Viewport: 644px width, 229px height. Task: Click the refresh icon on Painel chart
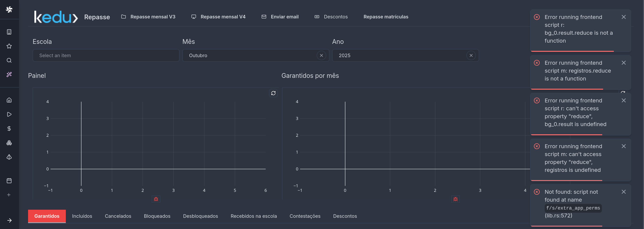[x=273, y=93]
